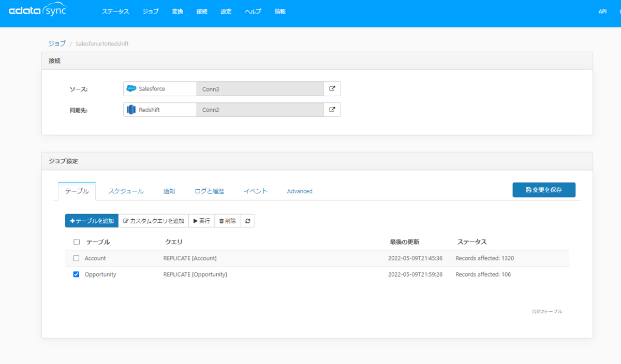Go back via the ジョブ breadcrumb link
Screen dimensions: 621x364
(57, 43)
